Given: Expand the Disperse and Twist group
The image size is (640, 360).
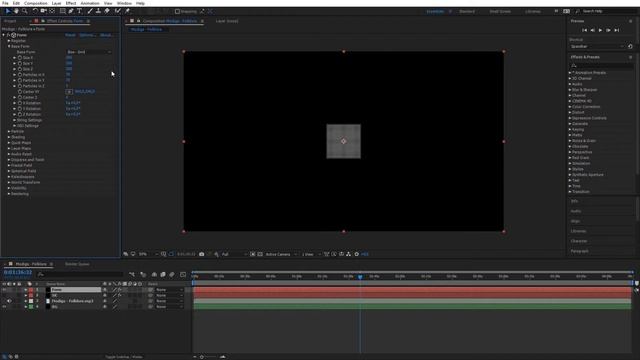Looking at the screenshot, I should pos(9,160).
